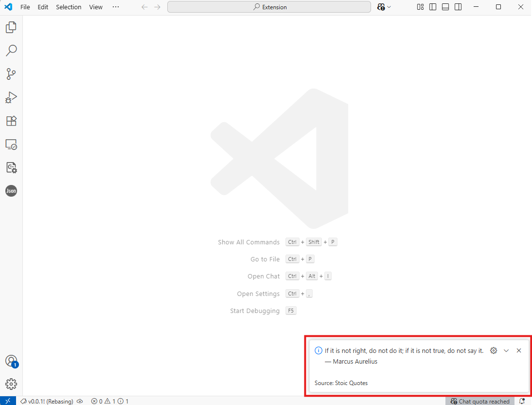The width and height of the screenshot is (532, 405).
Task: Click the remote window indicator in status bar
Action: [8, 401]
